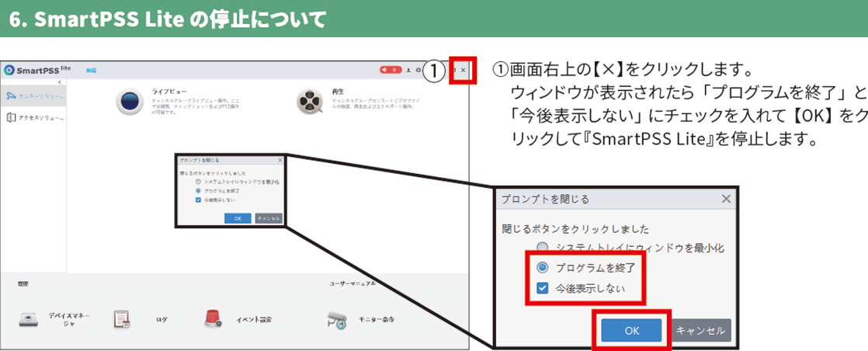
Task: Open the イベント設定 red siren icon
Action: 214,318
